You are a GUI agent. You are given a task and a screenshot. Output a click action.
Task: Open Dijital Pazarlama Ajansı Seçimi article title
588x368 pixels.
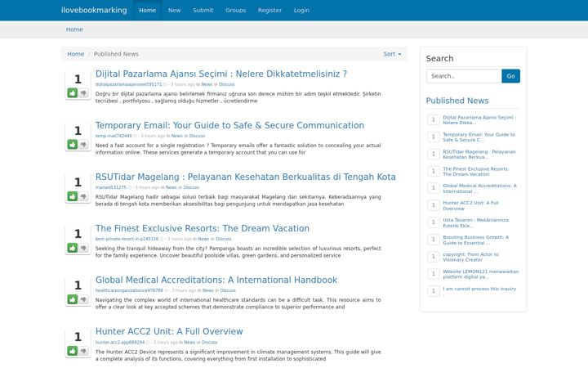point(221,74)
